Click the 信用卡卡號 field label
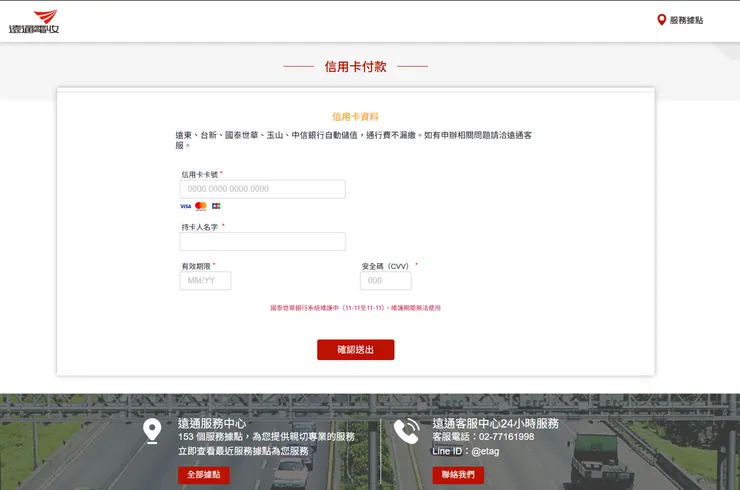This screenshot has width=740, height=490. point(200,175)
